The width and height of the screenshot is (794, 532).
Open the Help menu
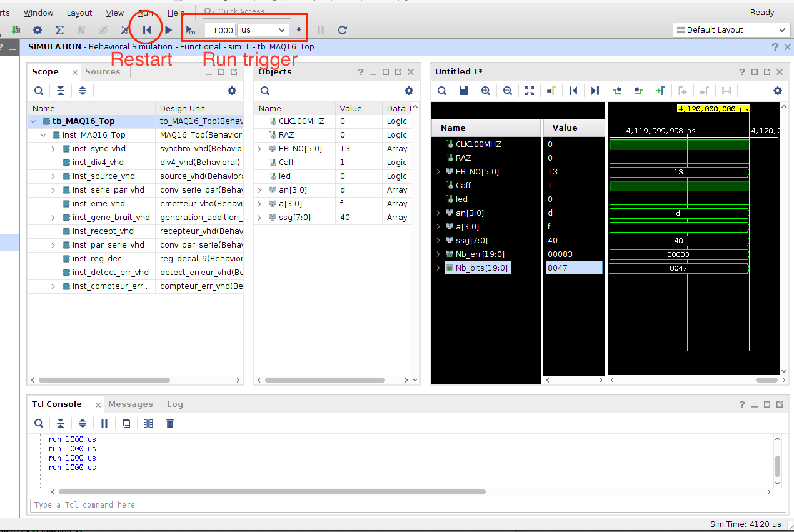click(176, 13)
